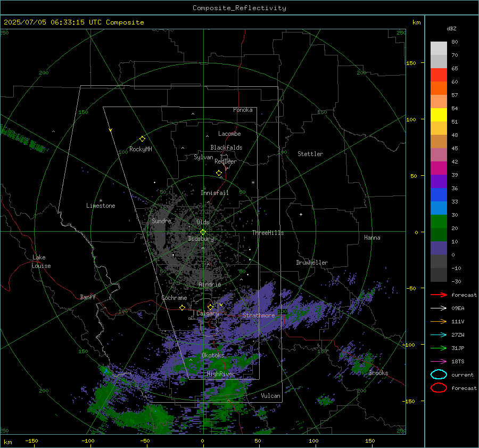The image size is (479, 448).
Task: Click the Ponoka city label
Action: coord(243,110)
